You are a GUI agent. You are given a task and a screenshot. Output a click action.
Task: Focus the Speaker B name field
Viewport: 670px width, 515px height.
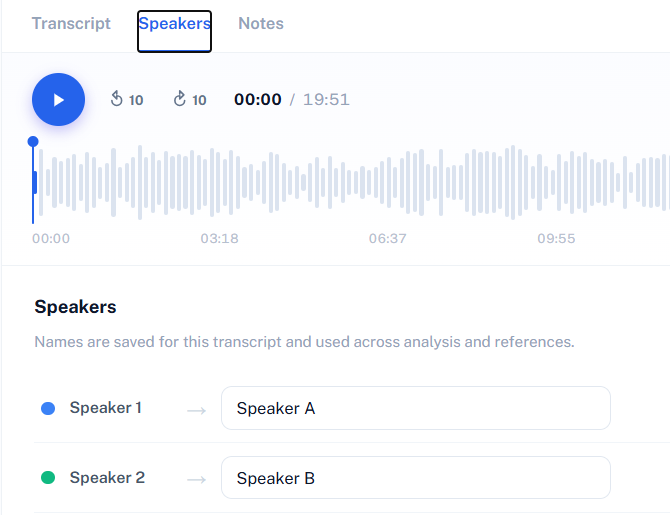[416, 478]
